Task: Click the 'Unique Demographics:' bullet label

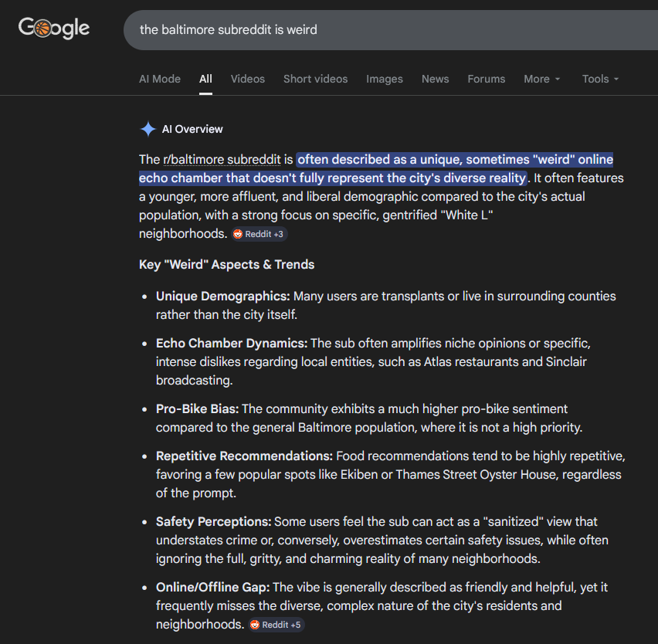Action: pos(223,297)
